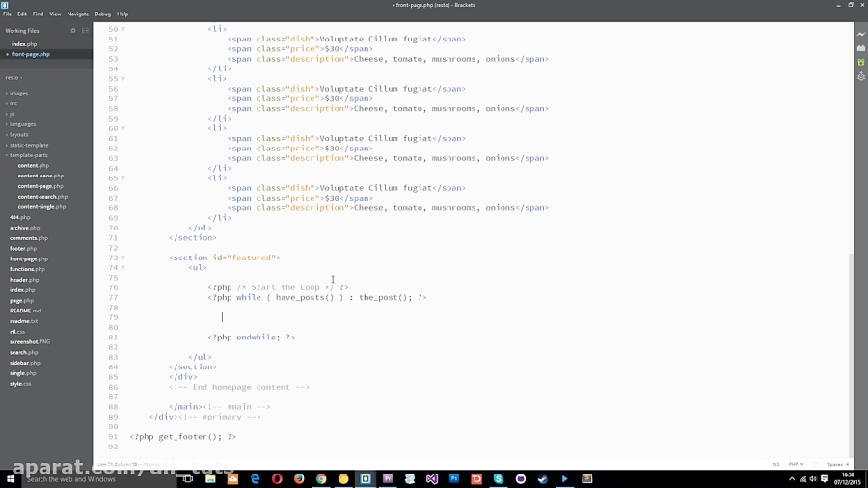Collapse code fold at line 60
Image resolution: width=868 pixels, height=488 pixels.
(x=122, y=128)
